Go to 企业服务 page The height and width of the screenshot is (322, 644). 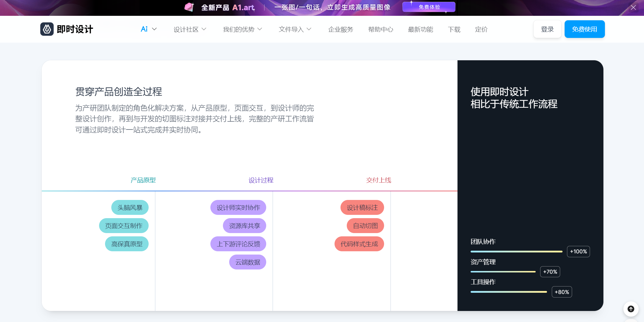(x=341, y=29)
